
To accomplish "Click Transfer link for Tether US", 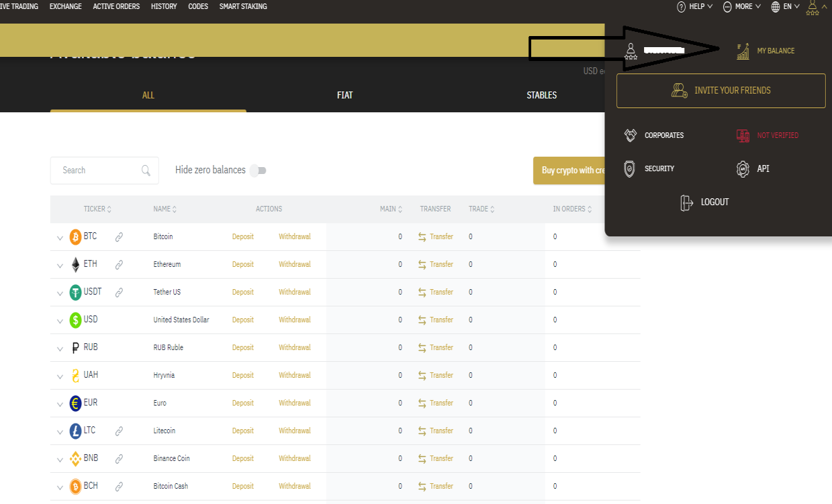I will coord(435,293).
